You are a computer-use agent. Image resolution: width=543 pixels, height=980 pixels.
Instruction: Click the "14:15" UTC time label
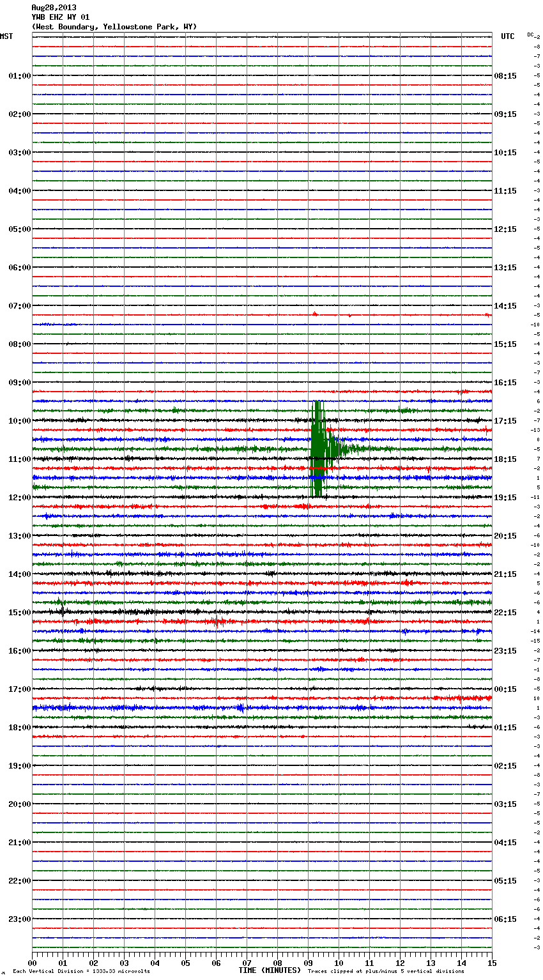(x=505, y=306)
